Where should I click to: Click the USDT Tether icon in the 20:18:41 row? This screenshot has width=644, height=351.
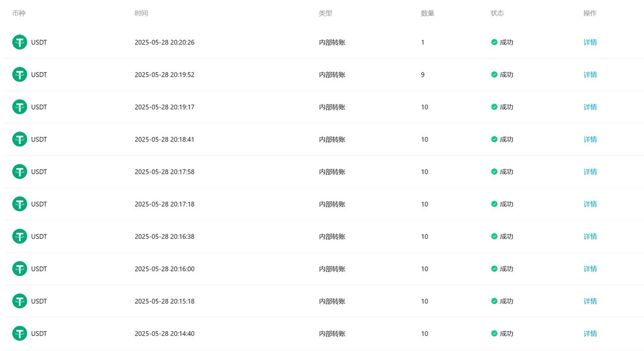click(20, 140)
